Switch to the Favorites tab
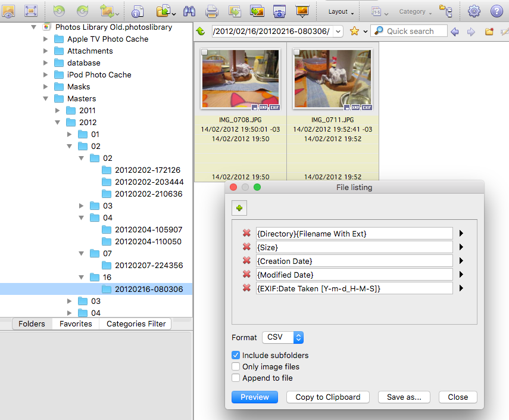509x420 pixels. [76, 324]
